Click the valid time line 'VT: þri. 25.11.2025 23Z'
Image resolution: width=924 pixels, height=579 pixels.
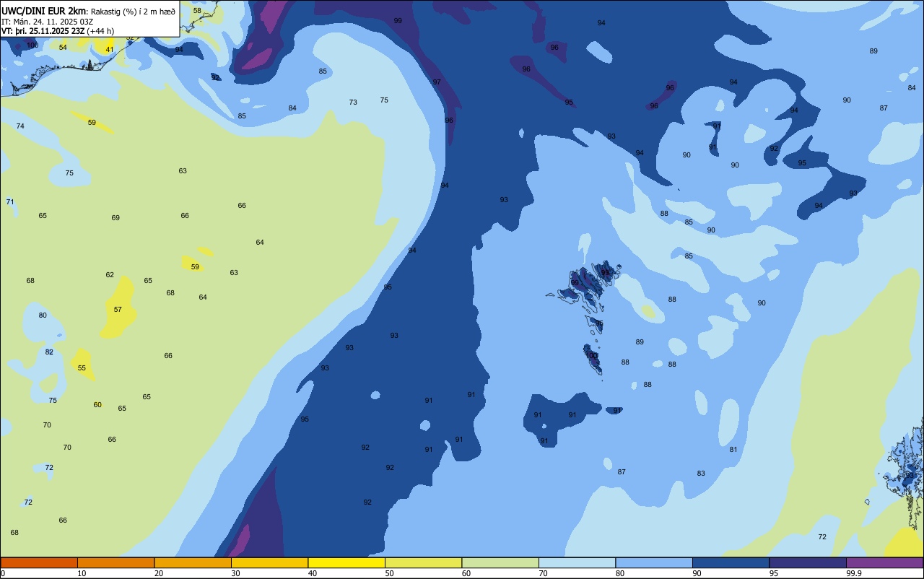click(43, 31)
